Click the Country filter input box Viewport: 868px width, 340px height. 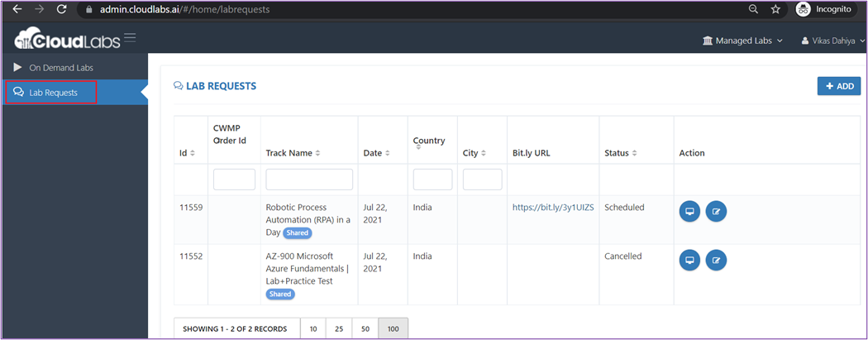point(433,180)
